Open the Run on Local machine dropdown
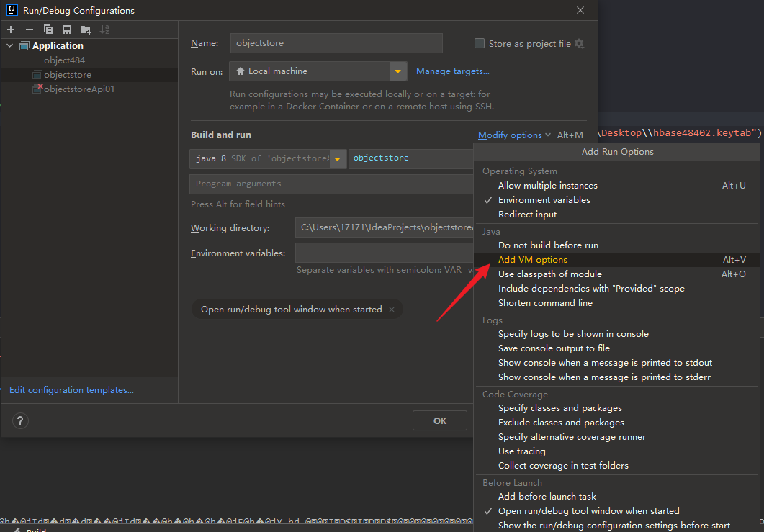This screenshot has height=532, width=764. coord(399,71)
